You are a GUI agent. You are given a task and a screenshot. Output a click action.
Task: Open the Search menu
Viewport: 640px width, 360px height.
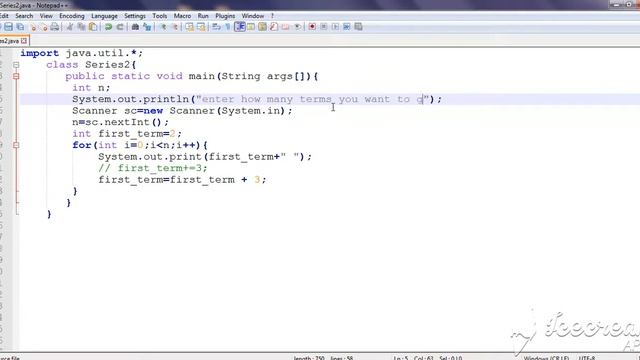[x=24, y=16]
